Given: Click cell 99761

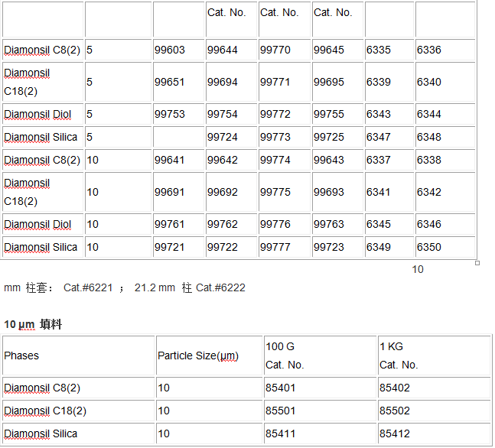Looking at the screenshot, I should (178, 224).
